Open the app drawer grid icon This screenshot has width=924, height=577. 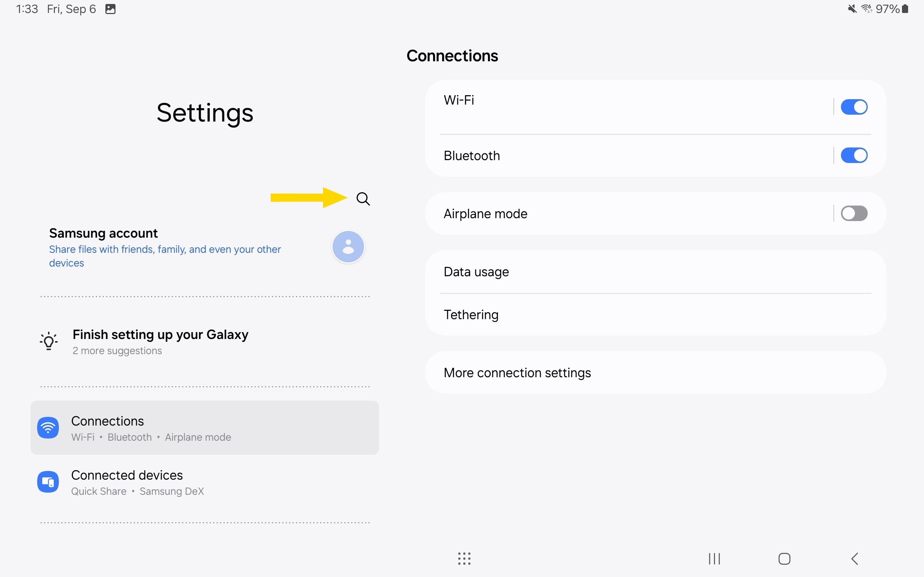[464, 559]
